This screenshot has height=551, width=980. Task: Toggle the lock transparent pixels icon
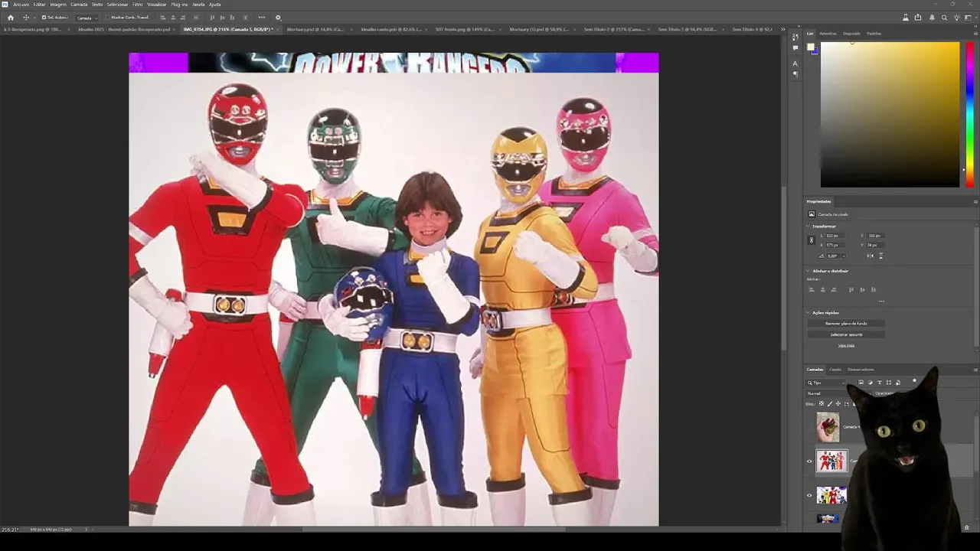pos(822,403)
